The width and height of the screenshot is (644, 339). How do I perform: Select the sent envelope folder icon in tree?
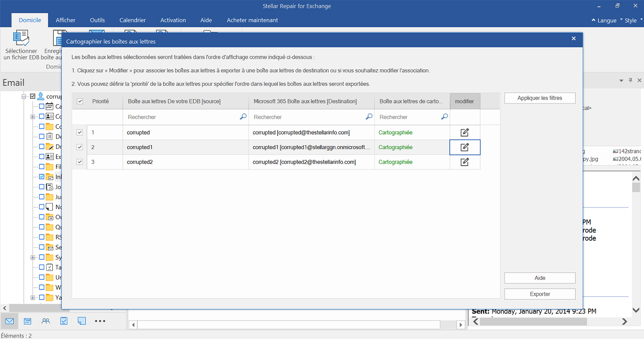50,247
